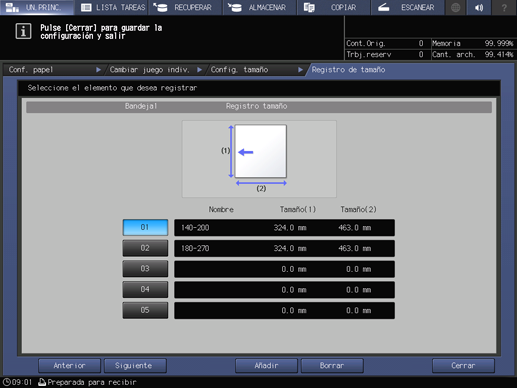Image resolution: width=517 pixels, height=388 pixels.
Task: Select the RECUPERAR tab icon
Action: point(160,7)
